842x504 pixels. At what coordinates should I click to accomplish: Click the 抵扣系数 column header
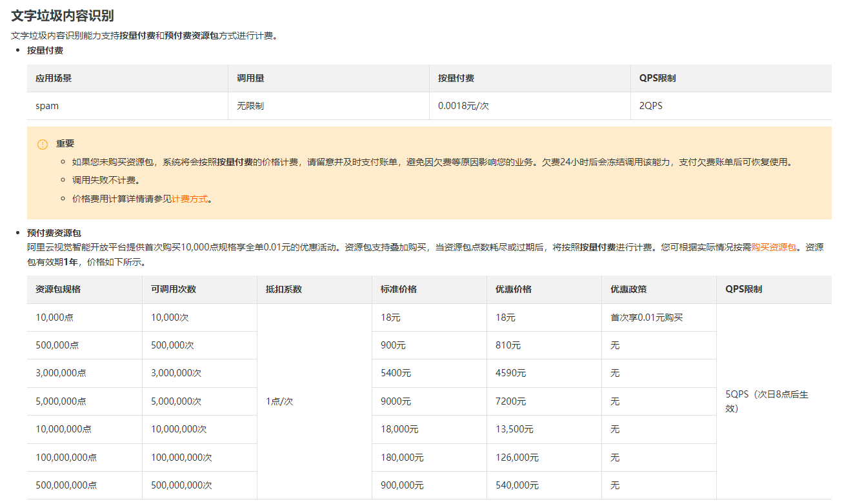pos(315,289)
